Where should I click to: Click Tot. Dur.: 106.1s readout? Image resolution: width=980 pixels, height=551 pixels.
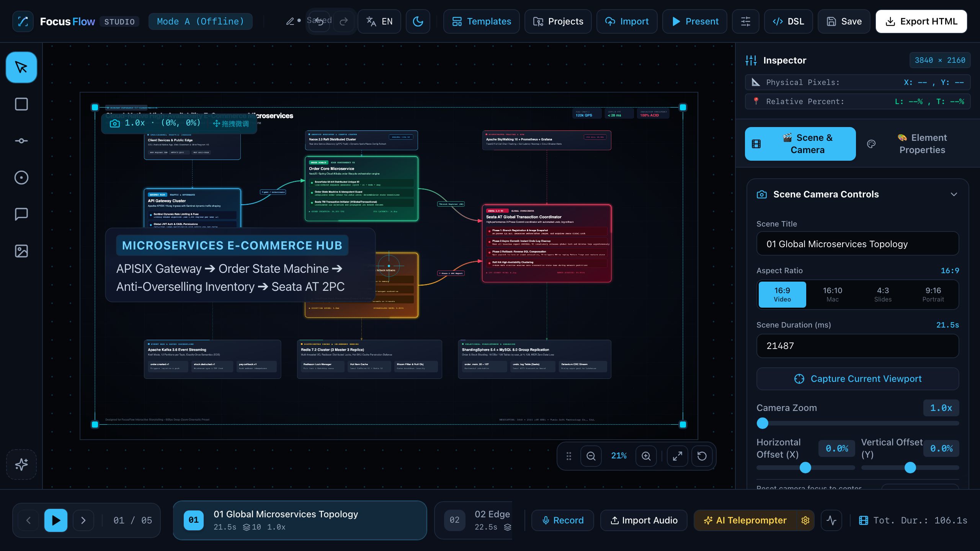click(x=913, y=520)
